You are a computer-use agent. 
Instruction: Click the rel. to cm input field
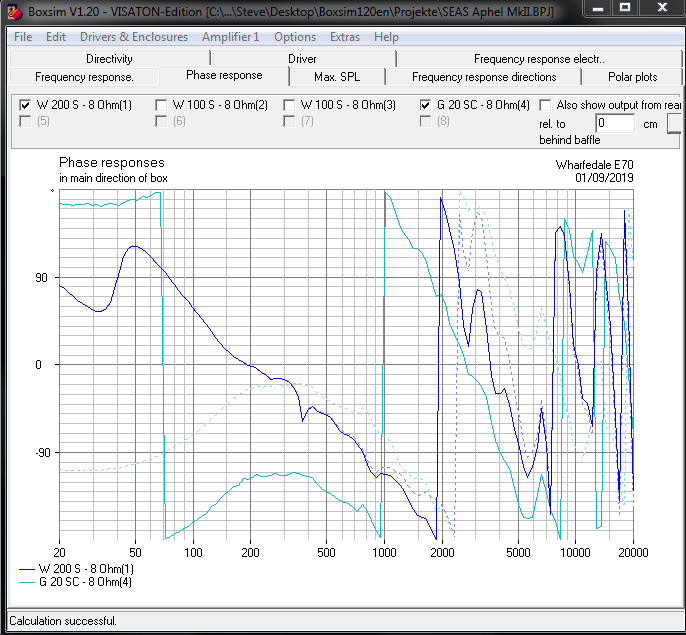(615, 123)
